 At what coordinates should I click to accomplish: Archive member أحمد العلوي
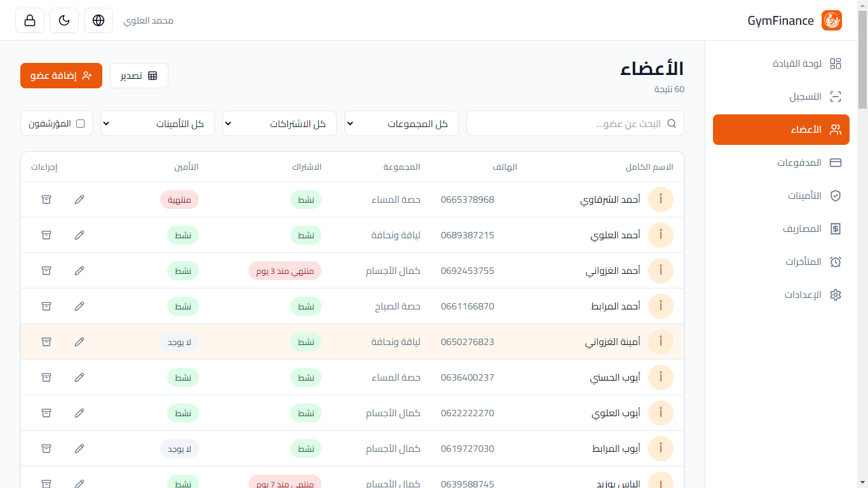pyautogui.click(x=46, y=235)
